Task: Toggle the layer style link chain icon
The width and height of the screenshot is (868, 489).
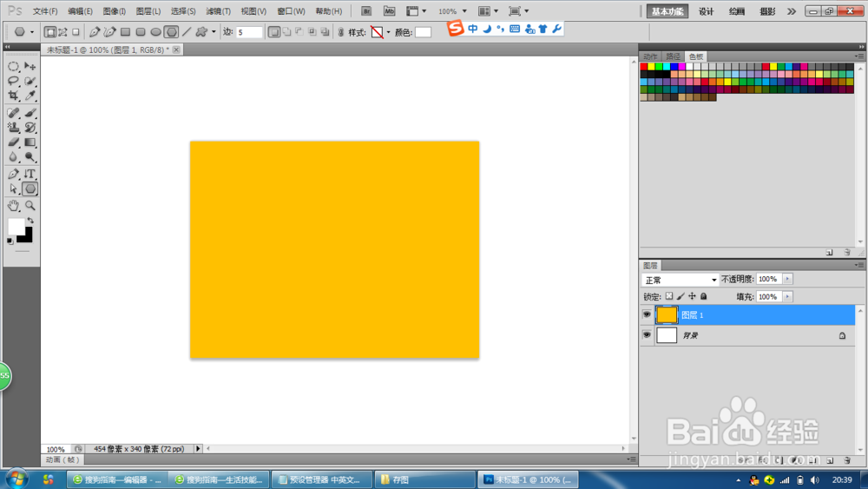Action: point(341,32)
